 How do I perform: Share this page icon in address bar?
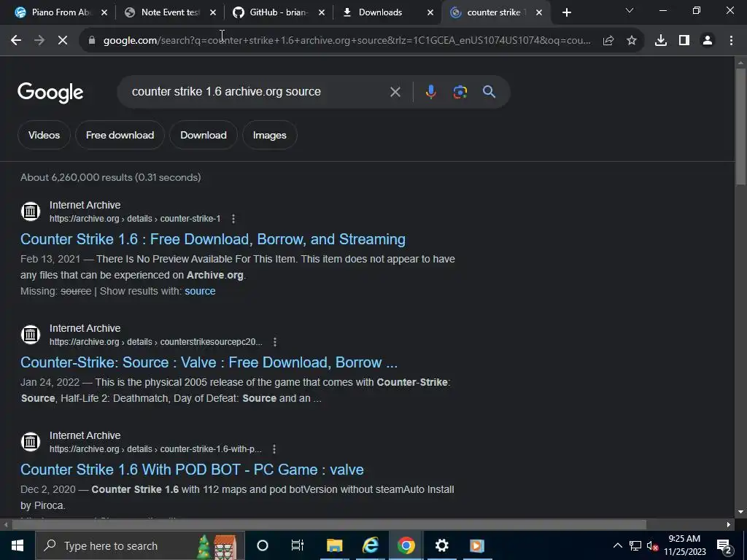click(x=608, y=41)
